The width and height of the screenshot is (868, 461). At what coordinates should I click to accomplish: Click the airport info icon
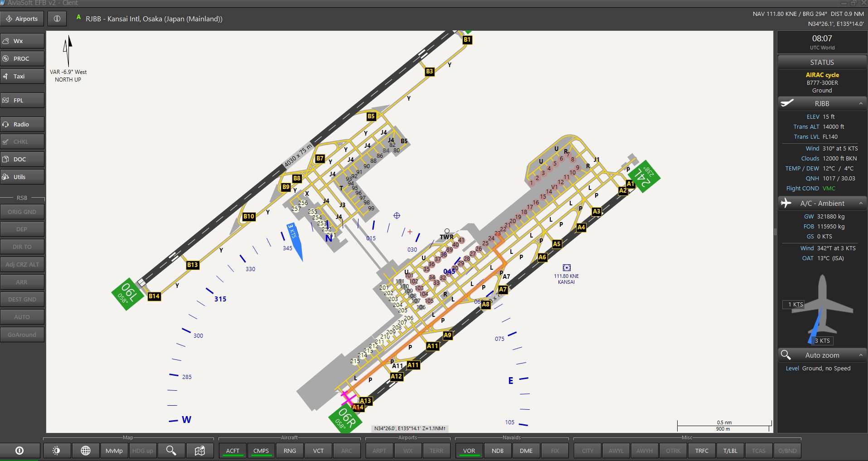(x=57, y=19)
